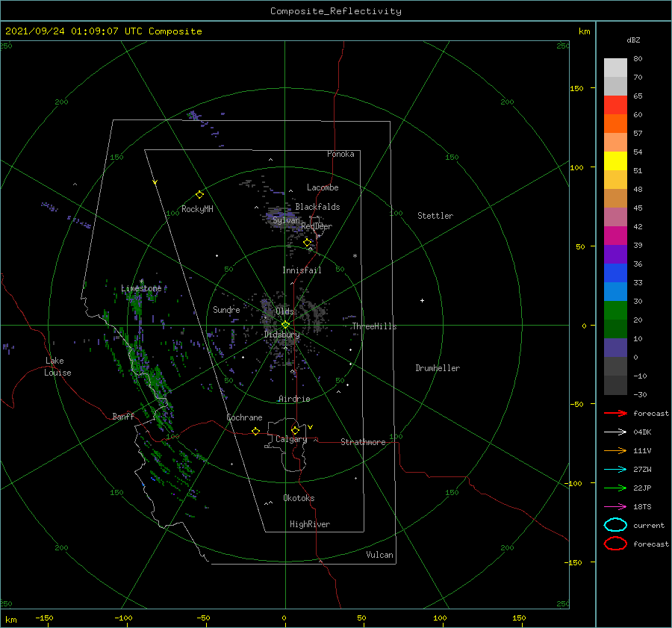Click the cyan current ellipse legend icon
This screenshot has height=628, width=672.
pyautogui.click(x=615, y=525)
